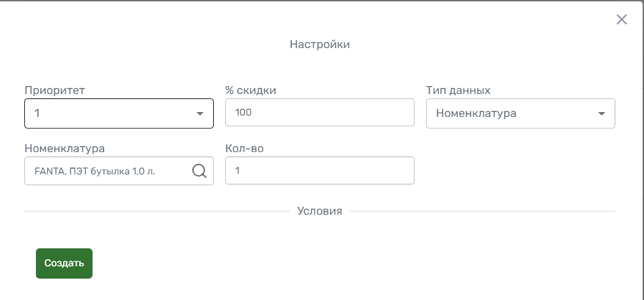Screen dimensions: 644x300
Task: Open the Приоритет dropdown arrow
Action: pos(200,114)
